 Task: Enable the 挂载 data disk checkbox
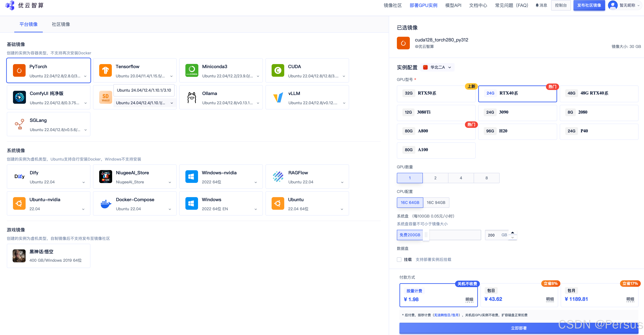pos(399,260)
